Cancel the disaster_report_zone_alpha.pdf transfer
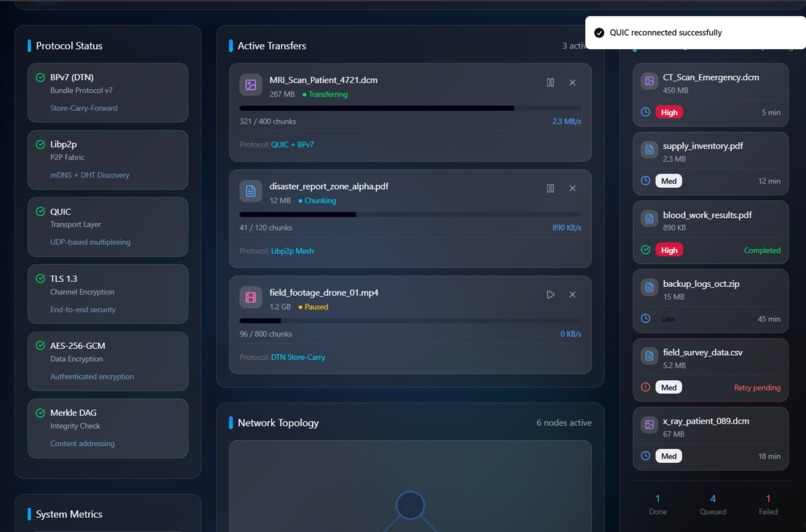 click(572, 188)
